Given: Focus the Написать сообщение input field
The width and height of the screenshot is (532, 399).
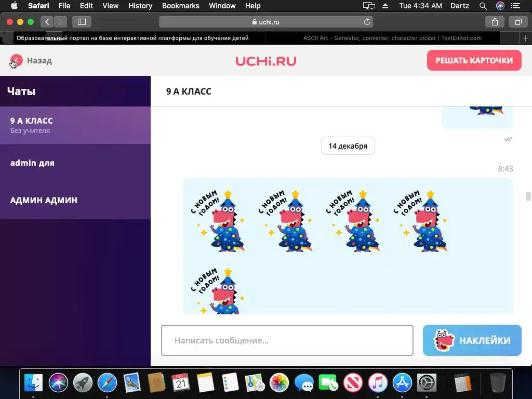Looking at the screenshot, I should [x=287, y=340].
